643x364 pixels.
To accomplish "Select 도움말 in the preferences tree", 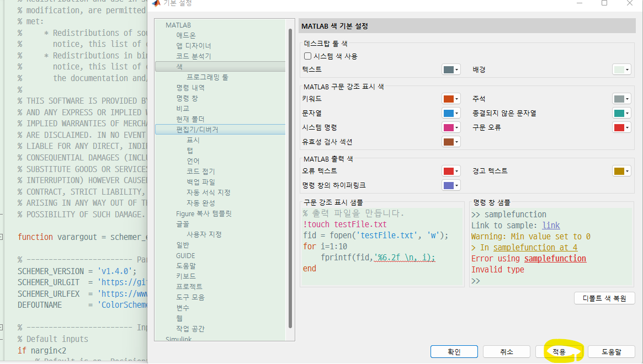I will (186, 266).
